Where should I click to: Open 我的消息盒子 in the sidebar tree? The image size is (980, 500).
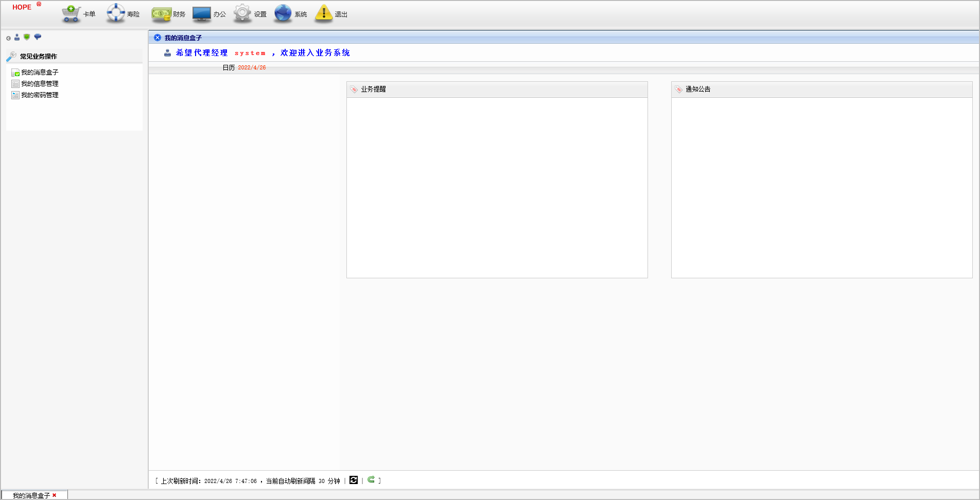pyautogui.click(x=40, y=73)
